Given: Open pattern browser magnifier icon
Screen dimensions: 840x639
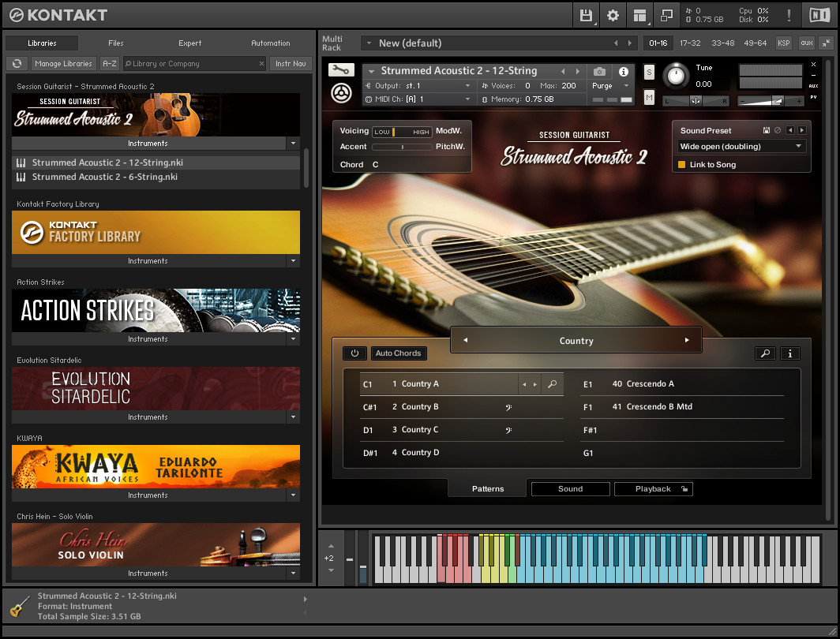Looking at the screenshot, I should point(765,353).
